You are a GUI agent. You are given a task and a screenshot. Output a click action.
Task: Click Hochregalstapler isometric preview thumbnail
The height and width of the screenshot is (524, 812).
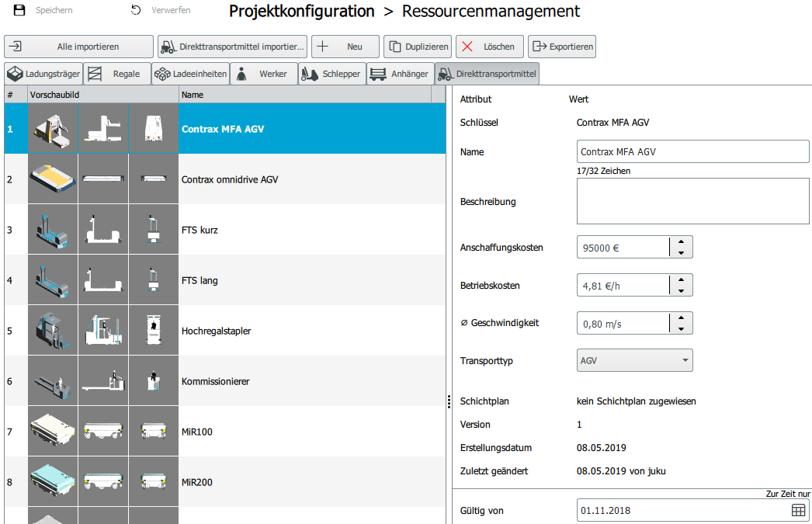(x=52, y=331)
